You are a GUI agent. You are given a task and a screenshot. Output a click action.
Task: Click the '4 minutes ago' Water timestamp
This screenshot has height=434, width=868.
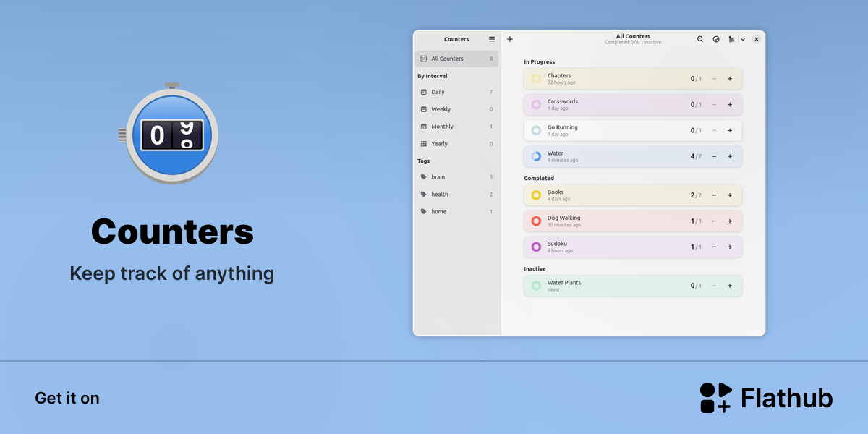[563, 161]
